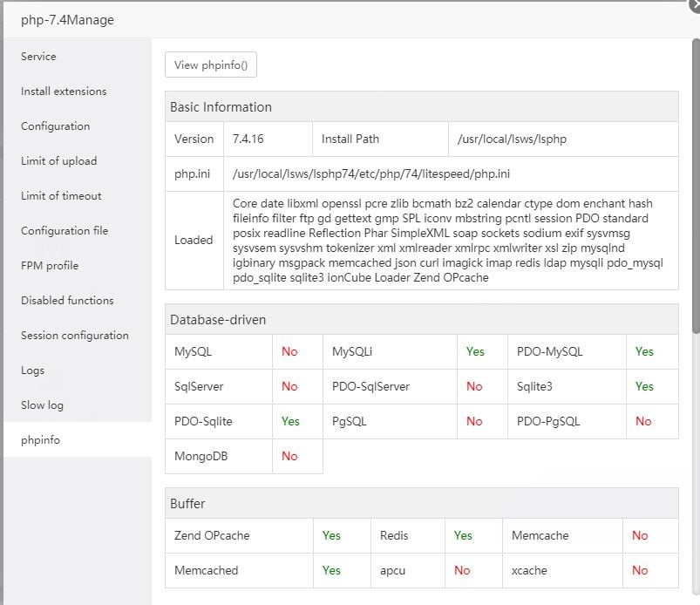Click the Basic Information section header
The image size is (700, 605).
(221, 107)
